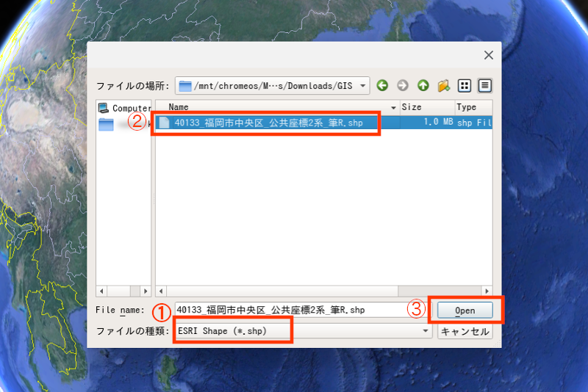Go back with the green left arrow
The image size is (588, 392).
click(x=382, y=86)
